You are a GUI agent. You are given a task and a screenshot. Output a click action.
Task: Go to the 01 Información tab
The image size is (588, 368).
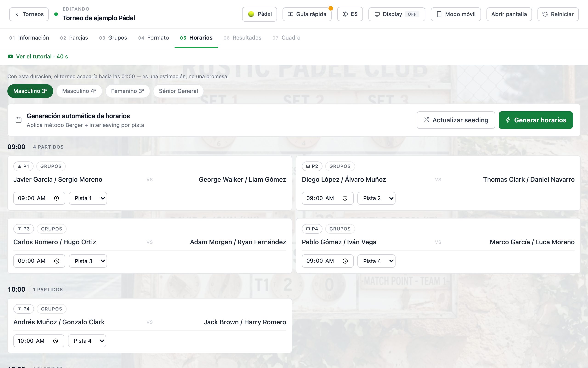(x=29, y=38)
